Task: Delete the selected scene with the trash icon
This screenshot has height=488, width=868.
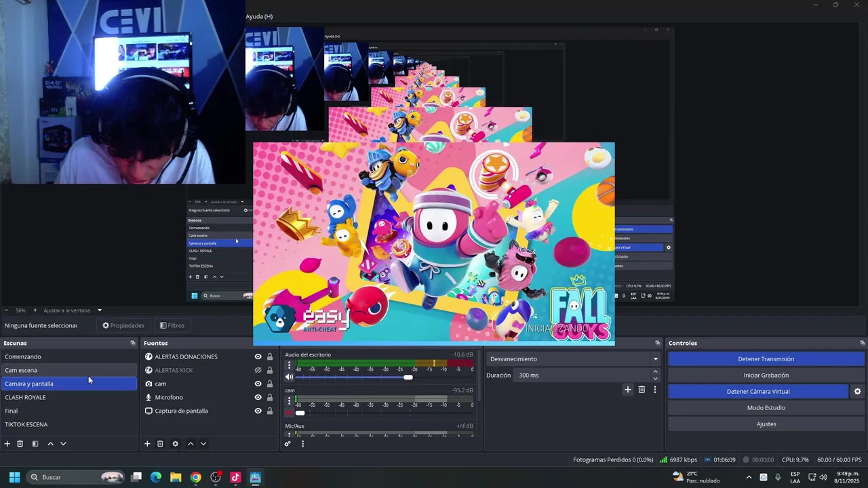Action: tap(20, 444)
